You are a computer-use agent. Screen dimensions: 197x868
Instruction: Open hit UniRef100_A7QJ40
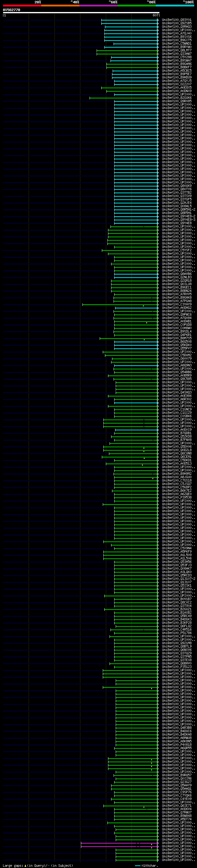pos(176,33)
